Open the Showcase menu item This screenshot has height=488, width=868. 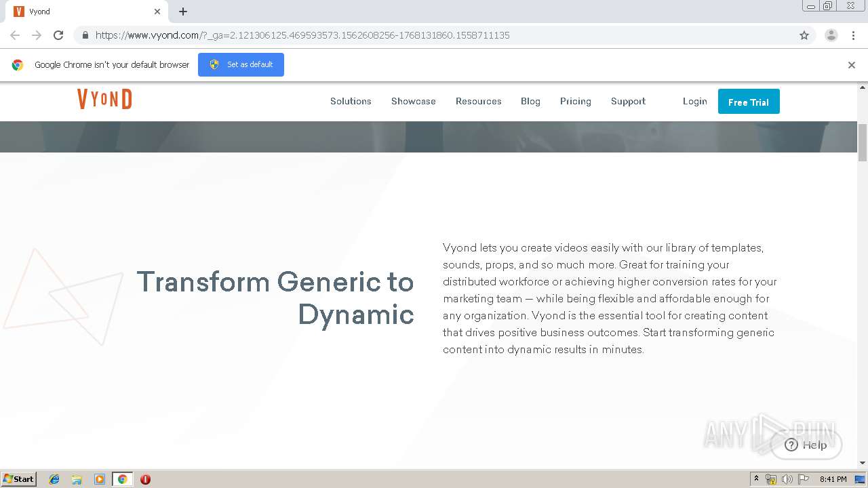pos(413,101)
